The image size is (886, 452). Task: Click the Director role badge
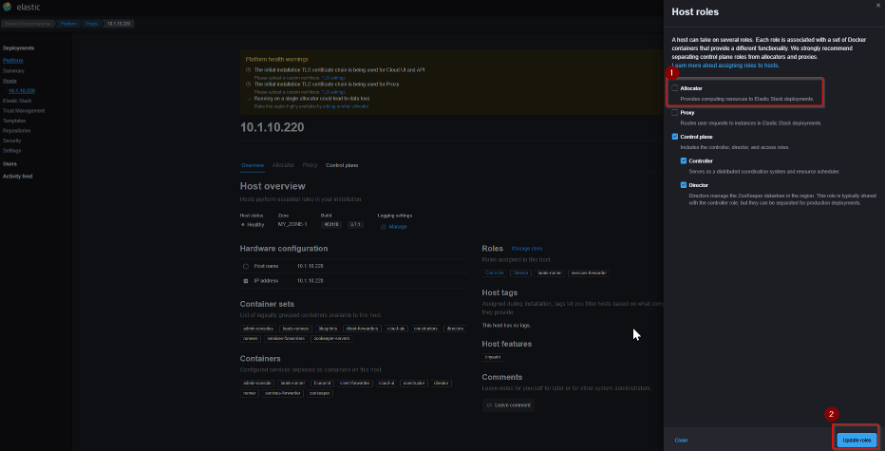tap(520, 273)
